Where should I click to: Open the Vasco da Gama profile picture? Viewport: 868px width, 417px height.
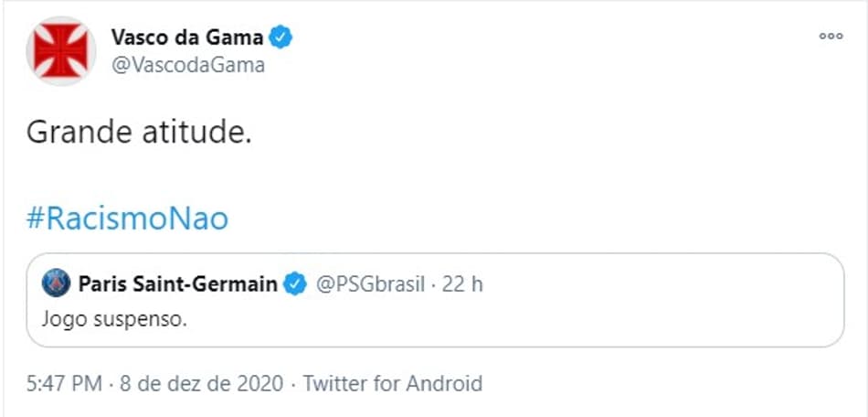point(61,51)
